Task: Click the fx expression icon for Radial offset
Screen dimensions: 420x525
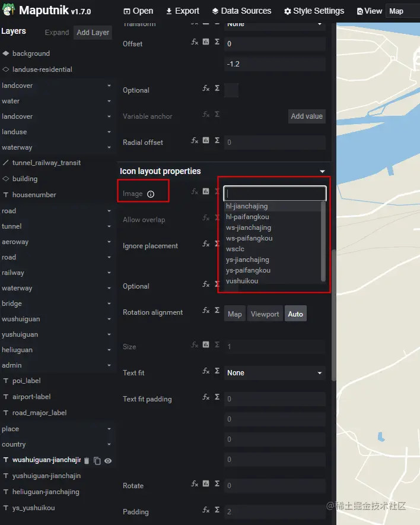Action: tap(195, 140)
